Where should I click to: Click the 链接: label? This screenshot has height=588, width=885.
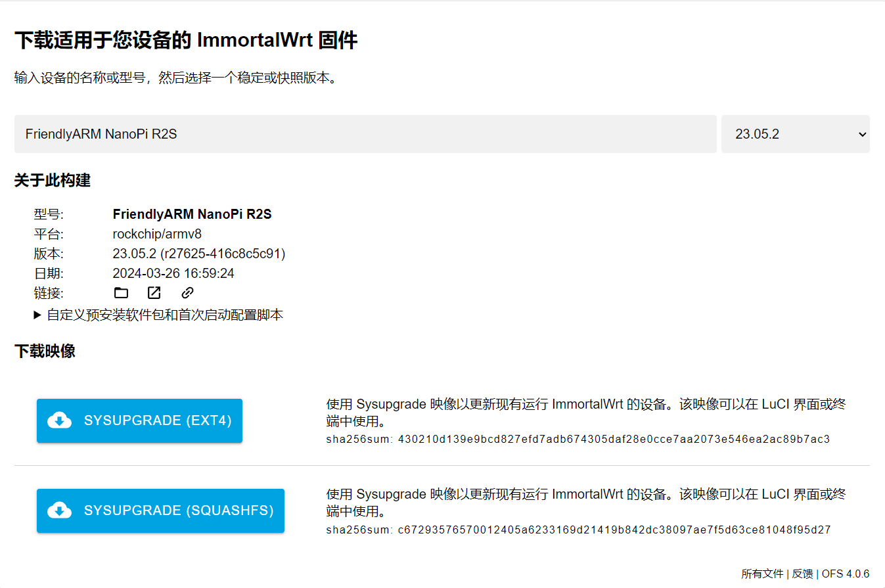(49, 293)
